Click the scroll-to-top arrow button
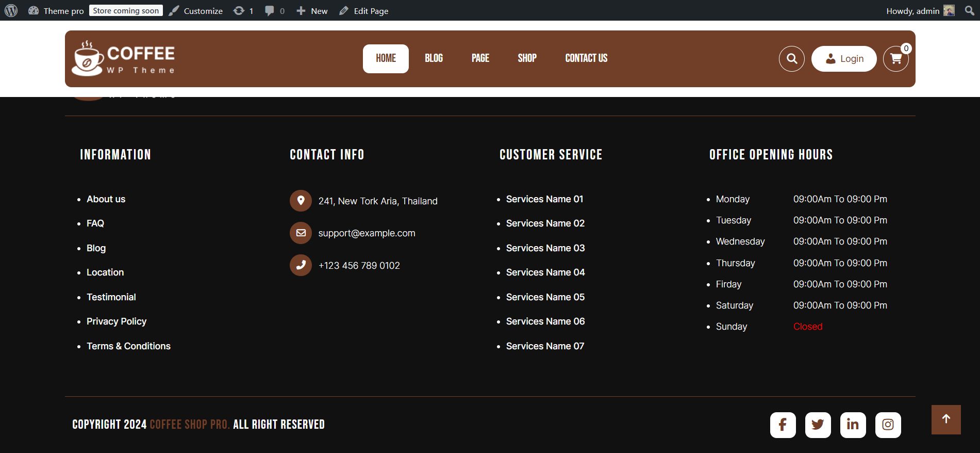 [x=945, y=419]
